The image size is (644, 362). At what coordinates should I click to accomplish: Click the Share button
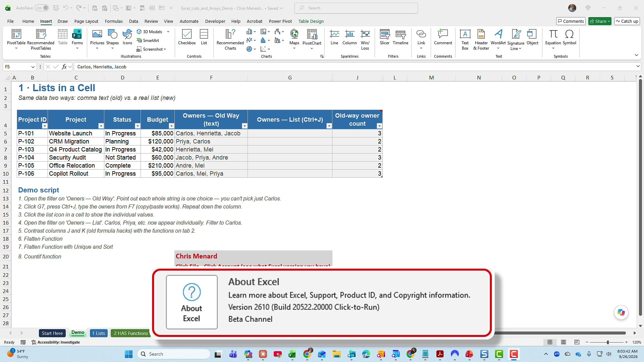click(600, 21)
